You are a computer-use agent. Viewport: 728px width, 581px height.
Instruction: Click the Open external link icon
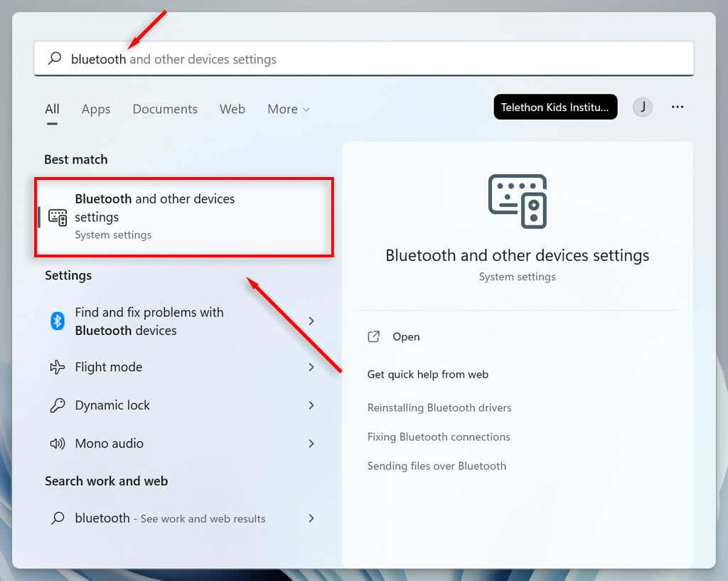click(374, 337)
